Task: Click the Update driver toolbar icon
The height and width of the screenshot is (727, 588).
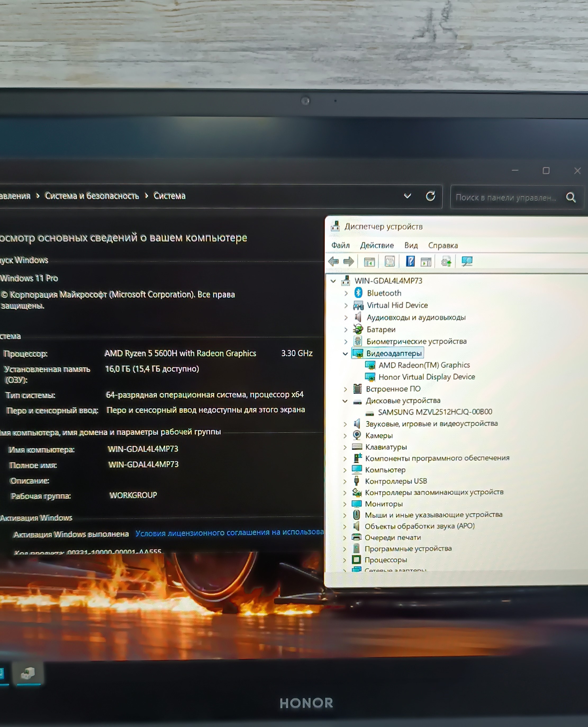Action: 446,262
